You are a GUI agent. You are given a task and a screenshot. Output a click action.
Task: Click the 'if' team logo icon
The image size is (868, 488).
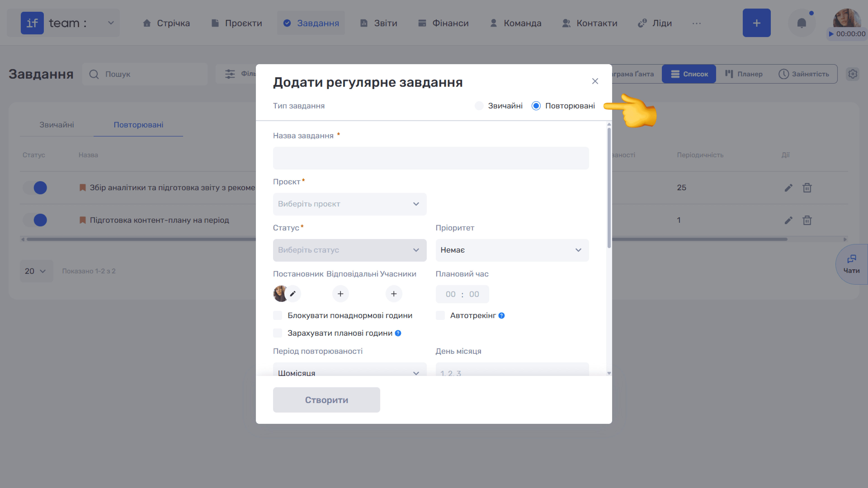[32, 23]
